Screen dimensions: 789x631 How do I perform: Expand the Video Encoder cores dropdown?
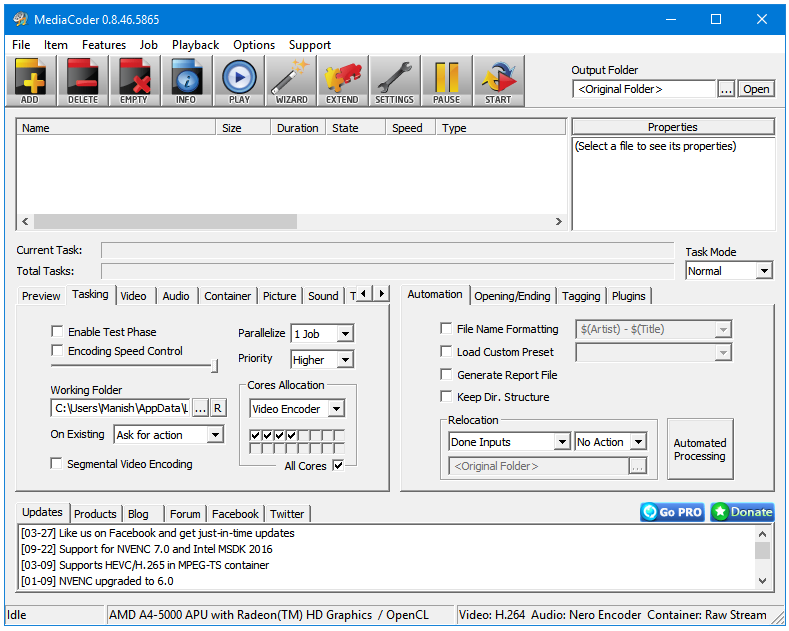tap(336, 409)
